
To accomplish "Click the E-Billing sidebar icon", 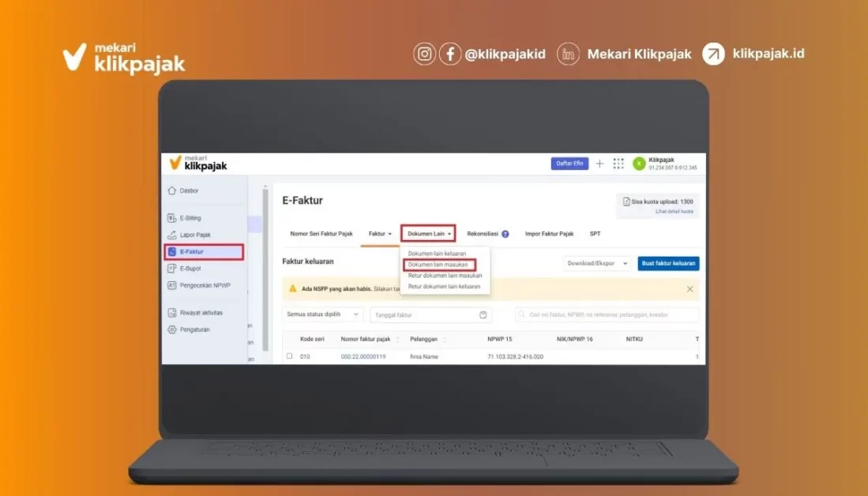I will click(x=171, y=218).
